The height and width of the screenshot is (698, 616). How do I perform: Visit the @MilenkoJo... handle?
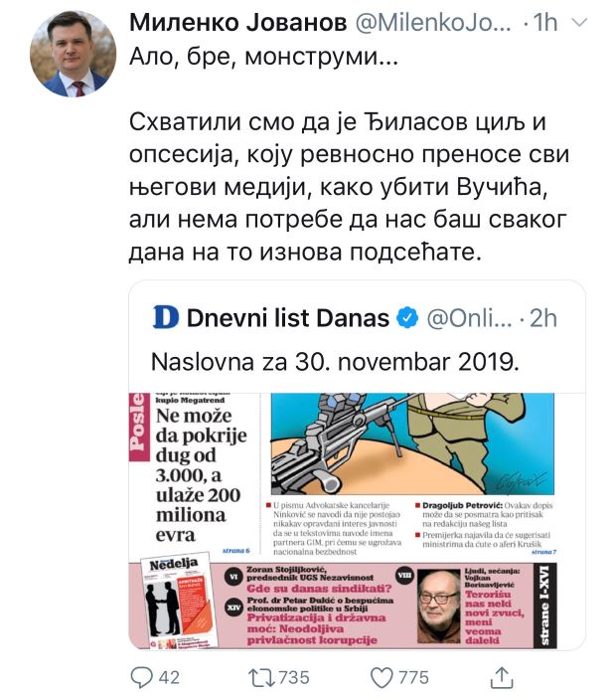click(x=433, y=22)
